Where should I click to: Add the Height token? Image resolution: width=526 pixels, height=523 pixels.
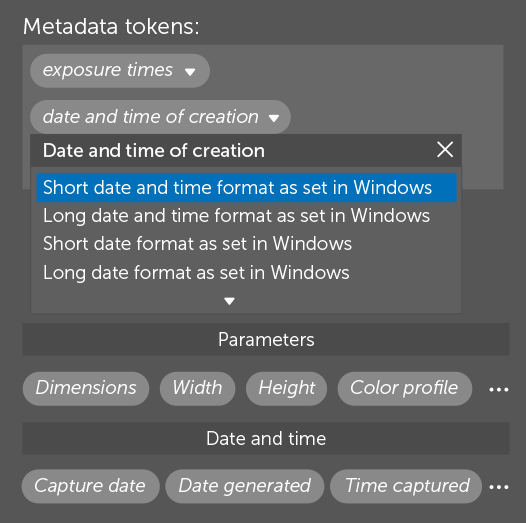[286, 388]
